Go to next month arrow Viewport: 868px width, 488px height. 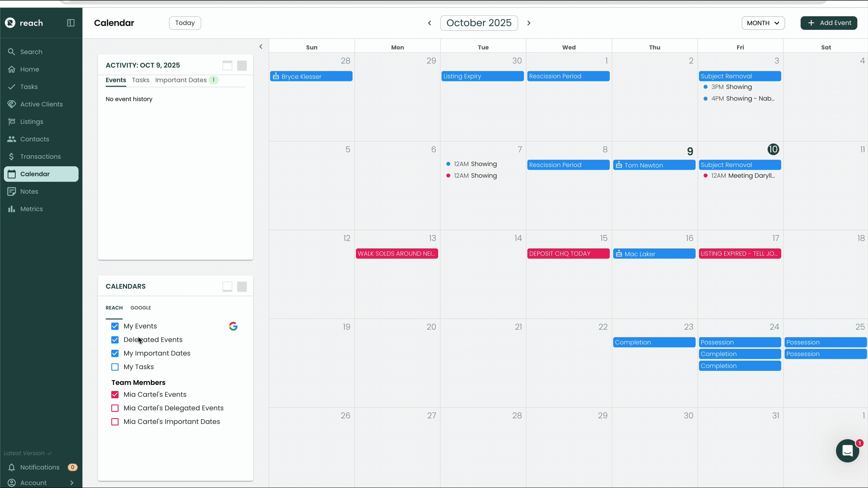[529, 23]
